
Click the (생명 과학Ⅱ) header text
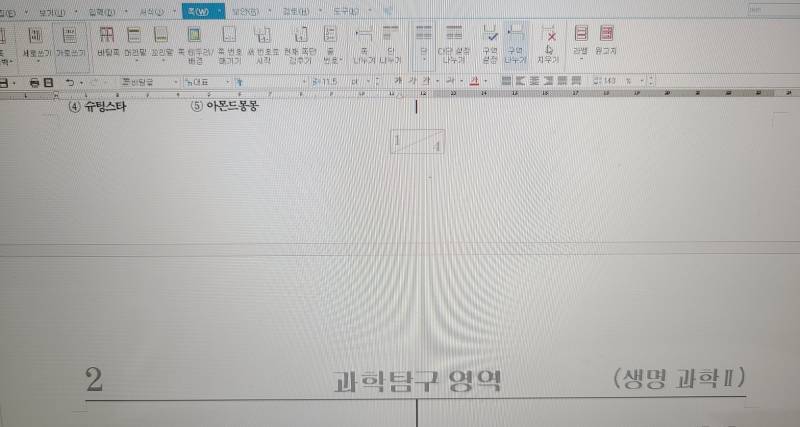(679, 379)
